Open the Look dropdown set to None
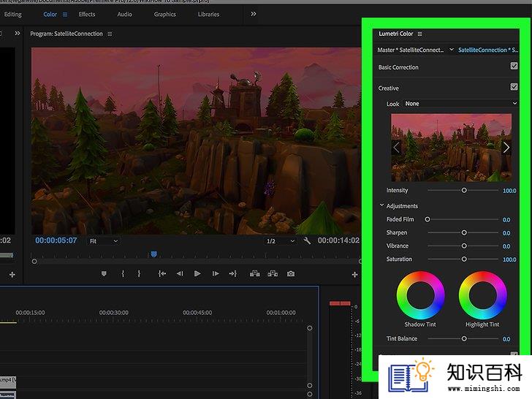532x399 pixels. (460, 104)
